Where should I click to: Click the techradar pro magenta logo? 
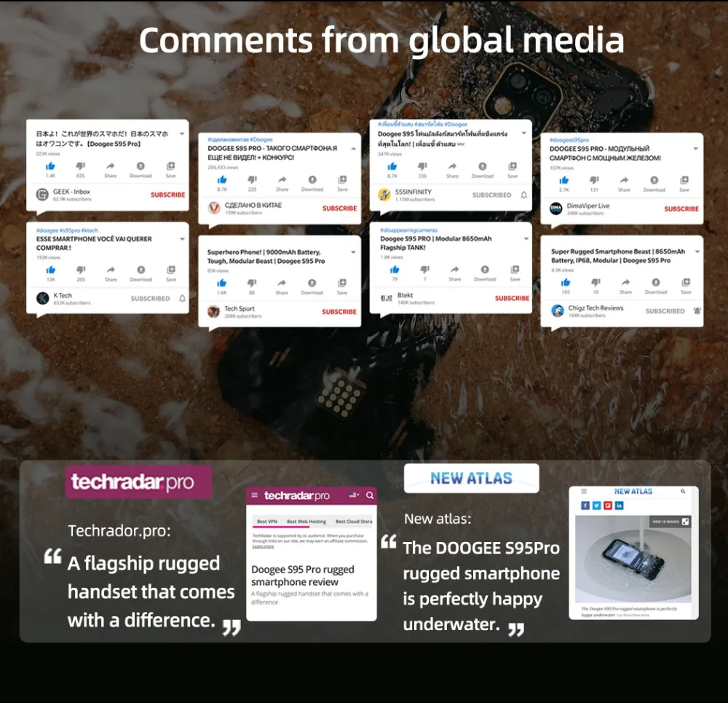pyautogui.click(x=138, y=482)
